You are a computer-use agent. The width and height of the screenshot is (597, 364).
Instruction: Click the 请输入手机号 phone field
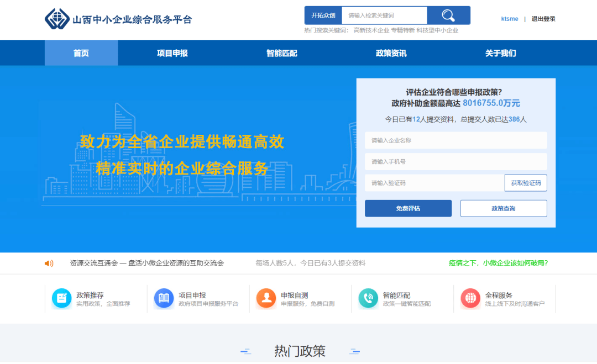455,162
